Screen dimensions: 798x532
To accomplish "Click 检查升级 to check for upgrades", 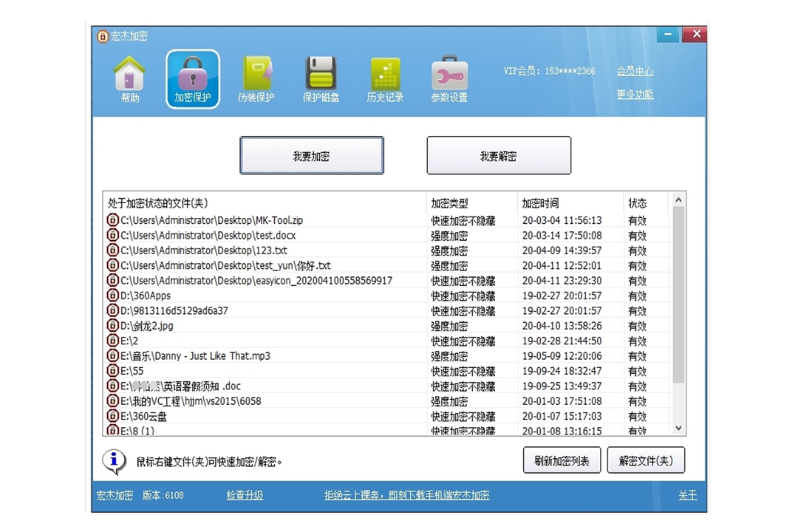I will coord(245,496).
